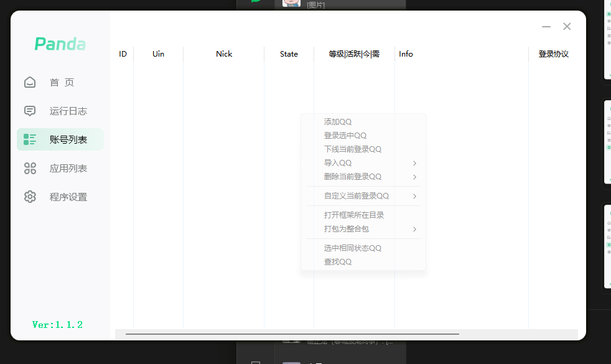The width and height of the screenshot is (611, 364).
Task: Click the settings gear icon beside 程序设置
Action: click(x=30, y=196)
